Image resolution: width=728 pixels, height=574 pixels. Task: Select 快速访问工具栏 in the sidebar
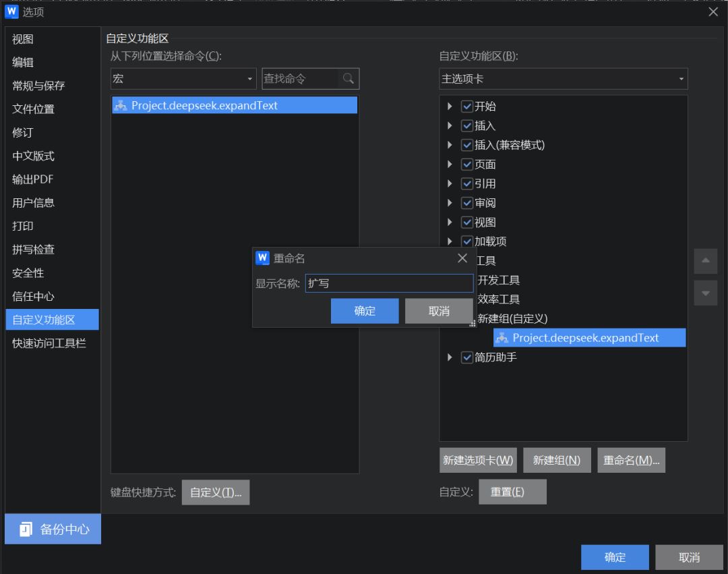(x=49, y=343)
